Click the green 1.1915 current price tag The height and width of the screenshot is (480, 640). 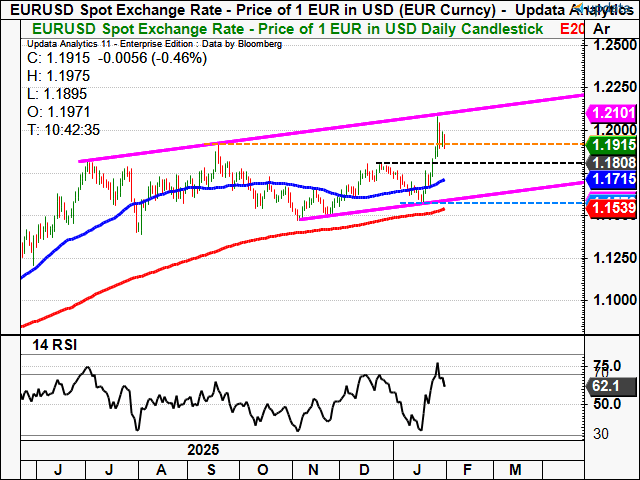(608, 144)
